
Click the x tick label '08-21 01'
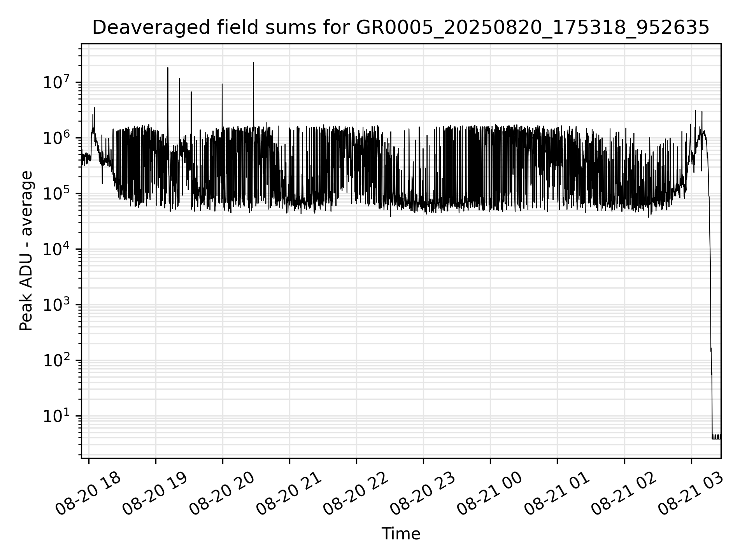coord(557,494)
